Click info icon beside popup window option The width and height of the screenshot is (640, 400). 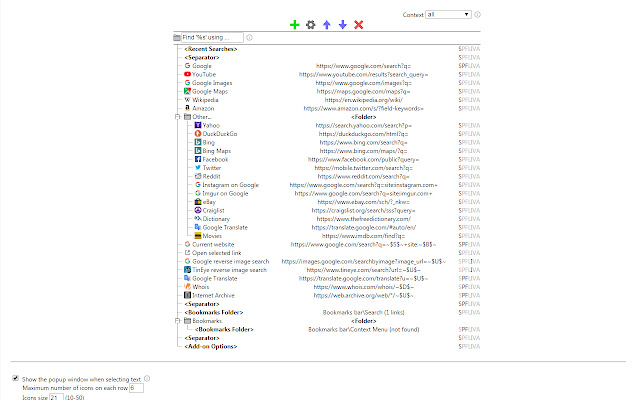pos(147,379)
